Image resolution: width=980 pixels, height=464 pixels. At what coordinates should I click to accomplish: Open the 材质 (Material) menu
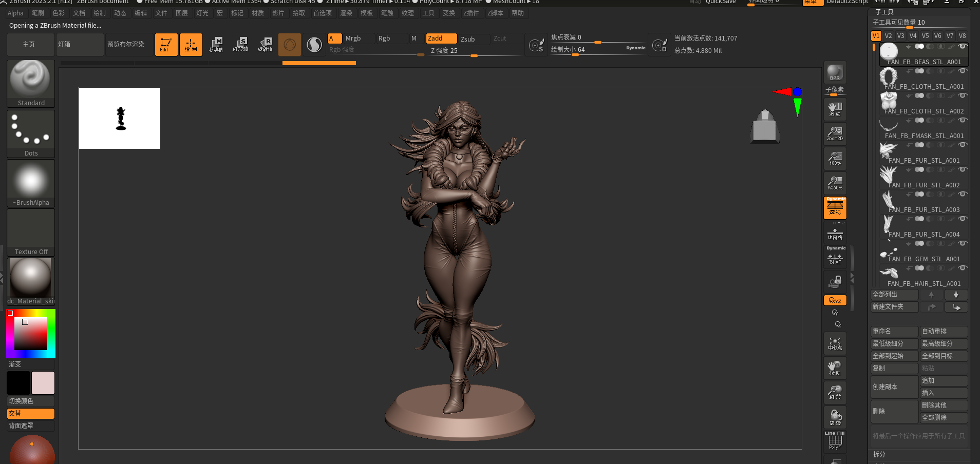click(x=257, y=13)
